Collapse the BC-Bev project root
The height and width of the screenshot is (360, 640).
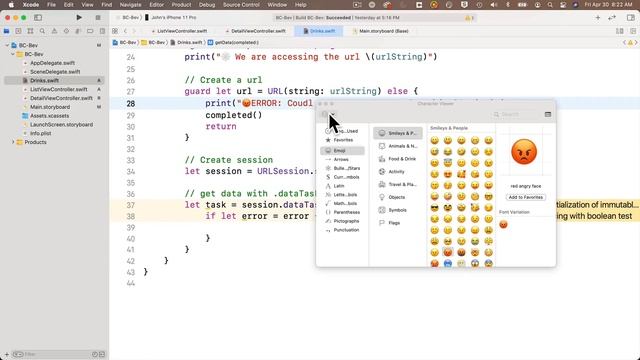tap(7, 45)
